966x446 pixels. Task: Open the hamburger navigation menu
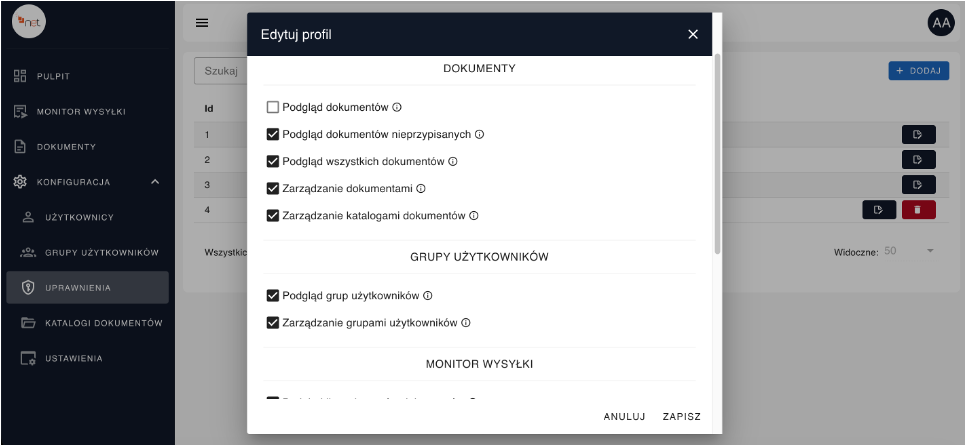click(x=202, y=23)
